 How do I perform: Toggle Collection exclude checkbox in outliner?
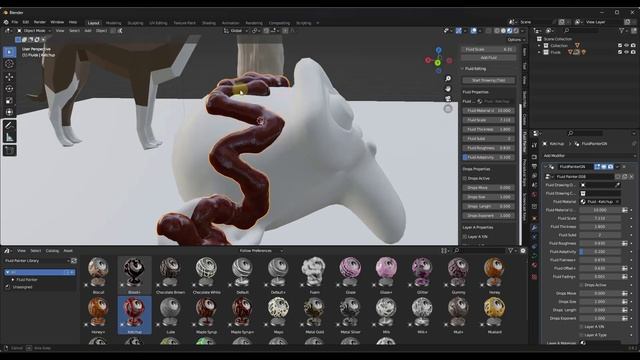[620, 45]
